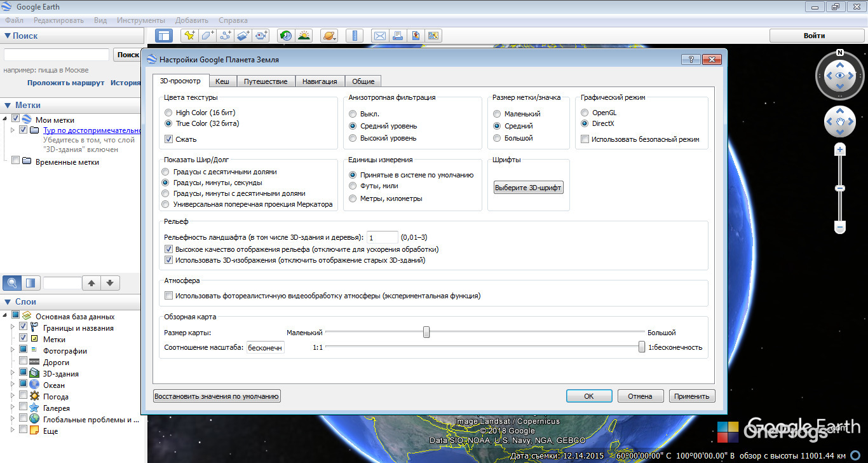Open the Инструменты menu

141,20
